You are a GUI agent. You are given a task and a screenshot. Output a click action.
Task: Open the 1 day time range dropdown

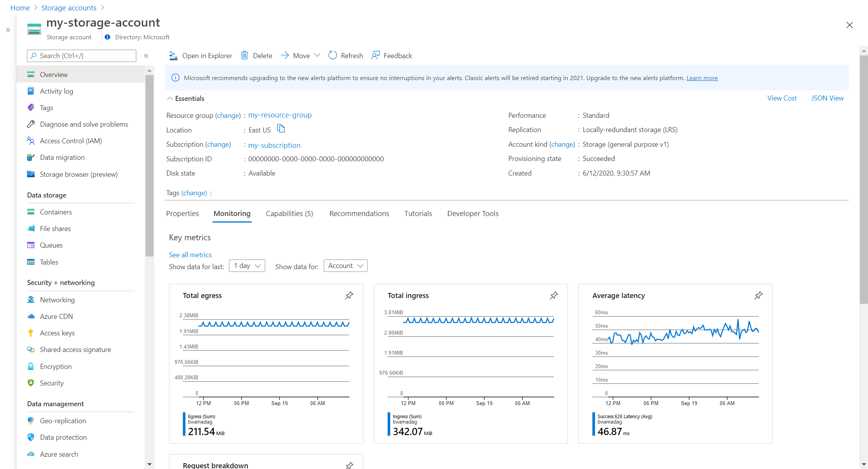tap(247, 266)
